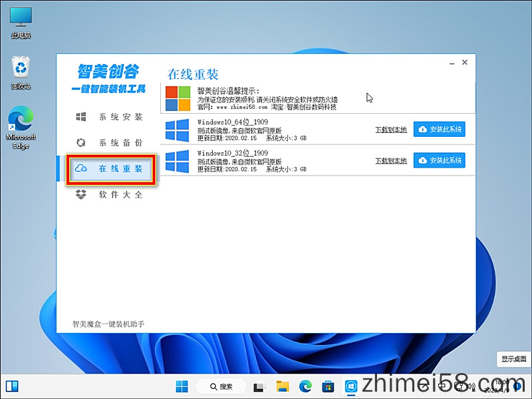This screenshot has width=532, height=399.
Task: Click the boxes icon beside 软件大全
Action: click(80, 194)
